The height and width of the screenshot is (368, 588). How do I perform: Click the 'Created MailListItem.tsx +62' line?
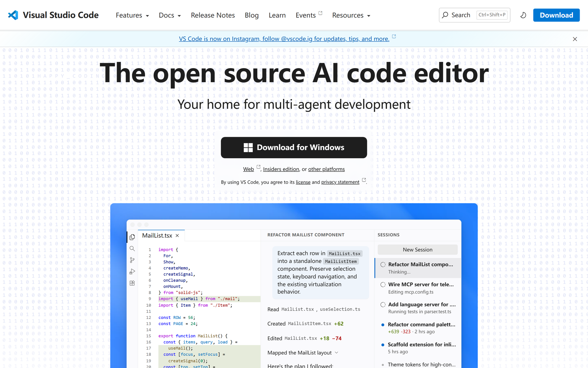tap(305, 324)
